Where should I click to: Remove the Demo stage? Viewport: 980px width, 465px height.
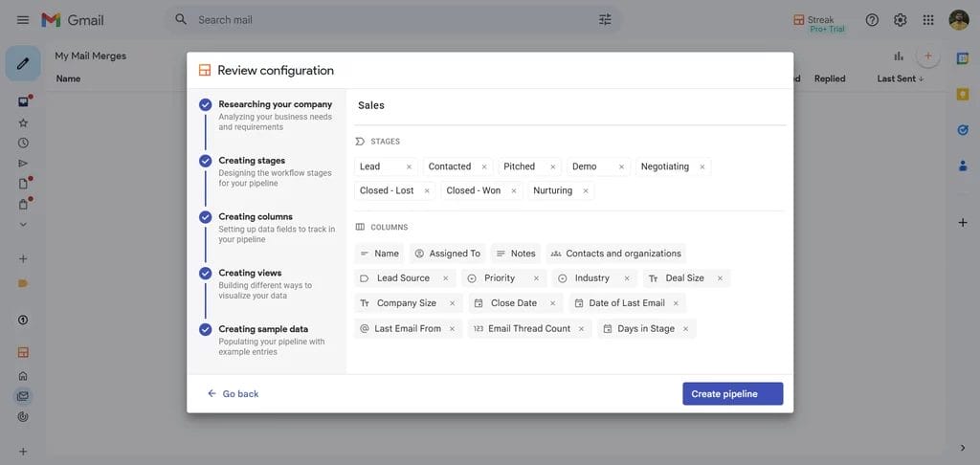(621, 166)
